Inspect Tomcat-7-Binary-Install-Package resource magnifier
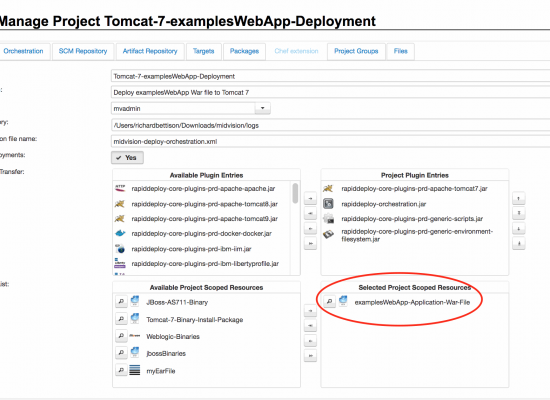 pos(121,319)
